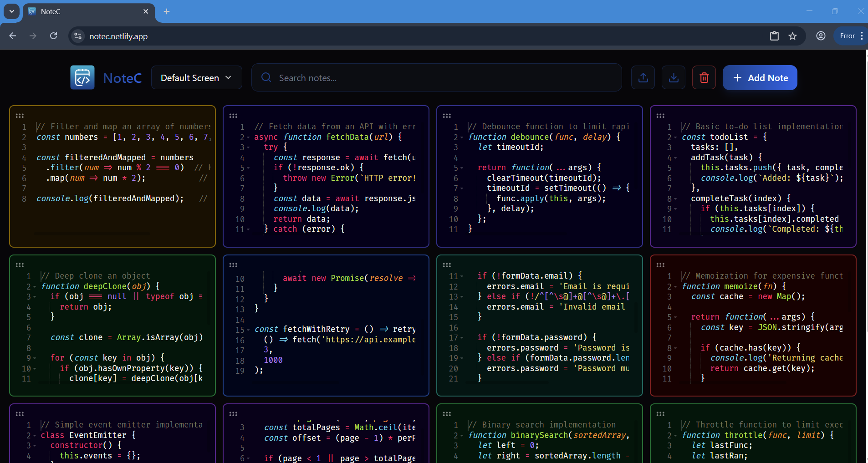Grab the drag handle on the totalPages note

[x=233, y=414]
